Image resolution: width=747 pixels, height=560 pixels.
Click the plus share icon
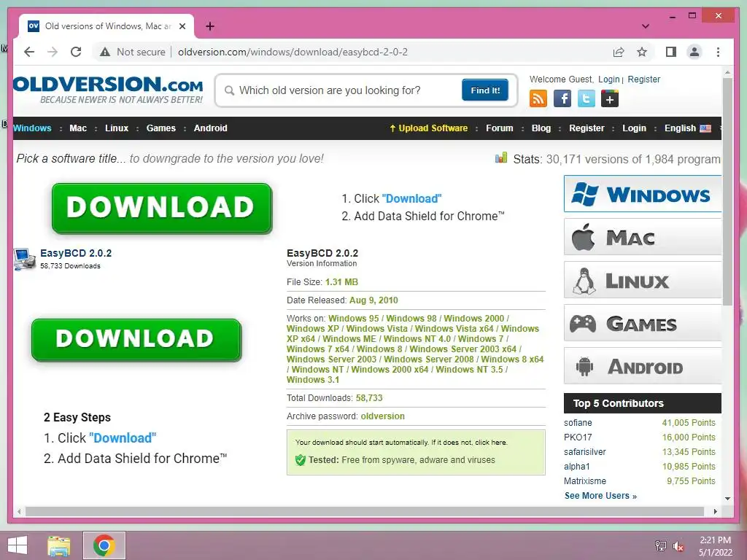pos(610,99)
